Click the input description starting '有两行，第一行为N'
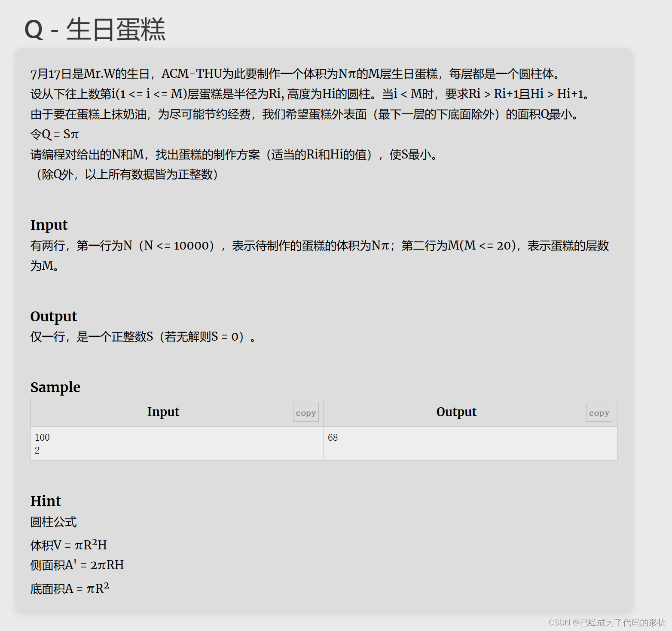Image resolution: width=672 pixels, height=631 pixels. point(320,256)
